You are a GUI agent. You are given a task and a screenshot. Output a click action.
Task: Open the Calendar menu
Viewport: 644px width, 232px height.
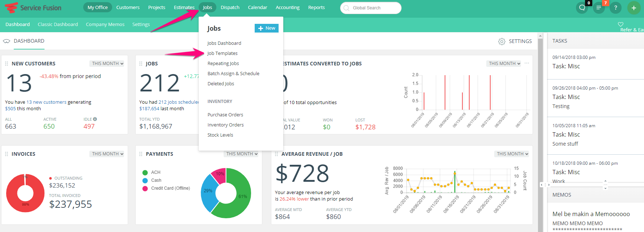[258, 8]
